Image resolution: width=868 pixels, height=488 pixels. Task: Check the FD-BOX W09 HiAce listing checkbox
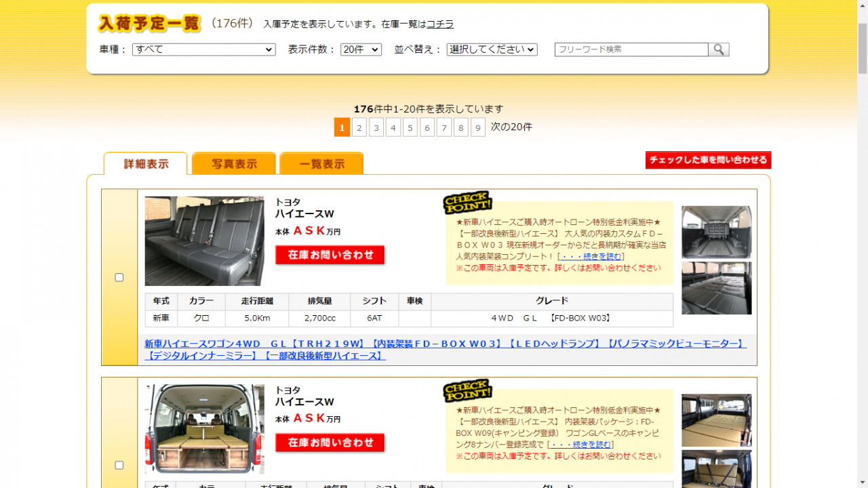tap(119, 465)
